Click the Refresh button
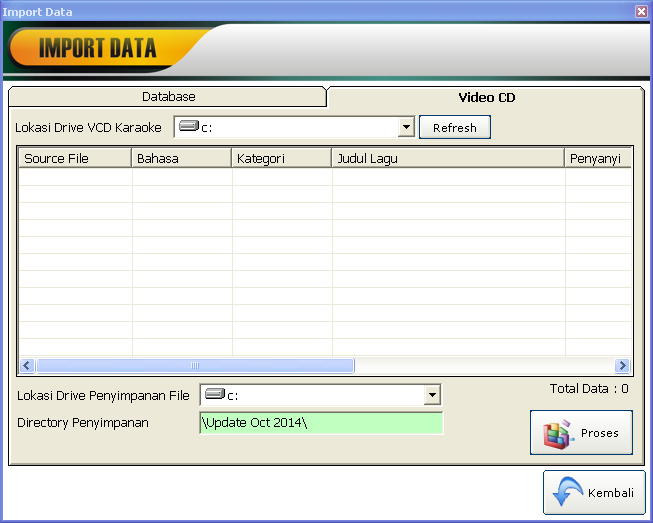 tap(455, 127)
